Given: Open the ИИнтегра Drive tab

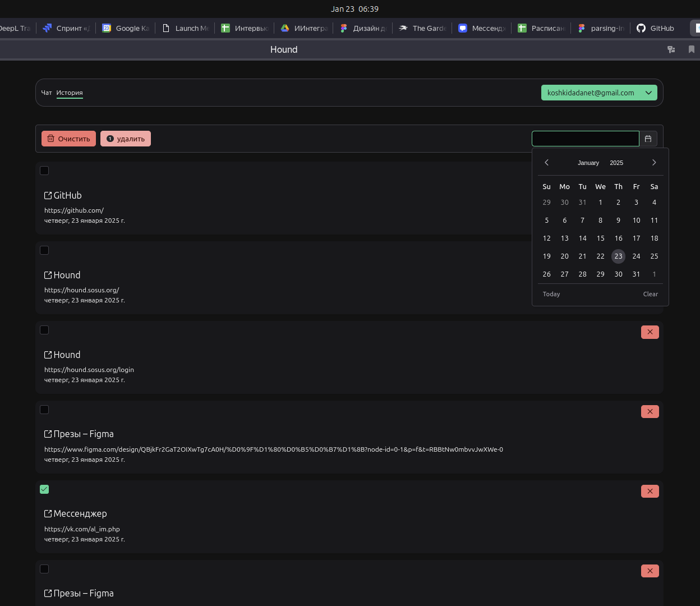Looking at the screenshot, I should click(304, 28).
